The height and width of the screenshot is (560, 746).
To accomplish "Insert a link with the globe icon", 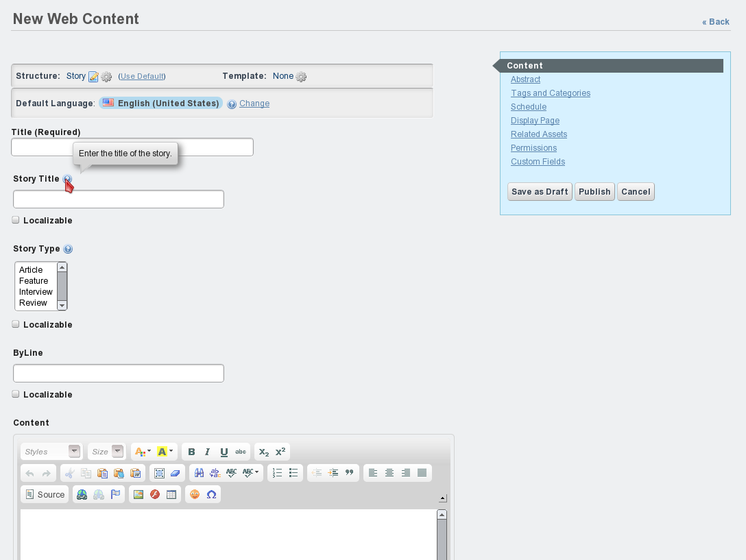I will [x=82, y=494].
